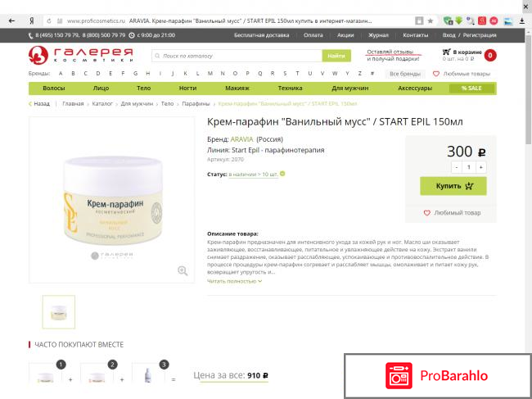
Task: Click the heart icon for Любимые товары
Action: (x=436, y=74)
